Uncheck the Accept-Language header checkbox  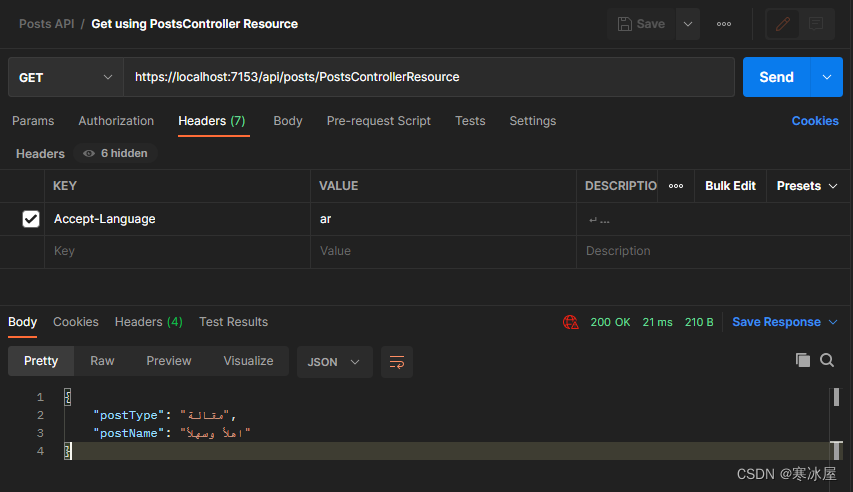(31, 219)
